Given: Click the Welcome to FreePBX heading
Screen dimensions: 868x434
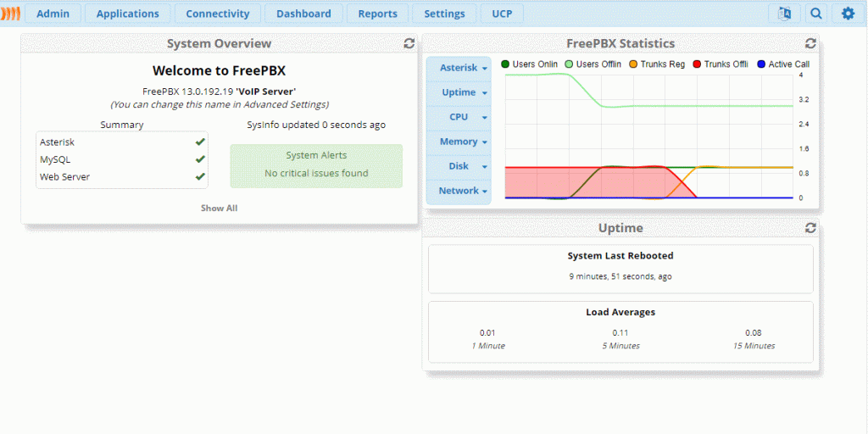Looking at the screenshot, I should tap(220, 70).
